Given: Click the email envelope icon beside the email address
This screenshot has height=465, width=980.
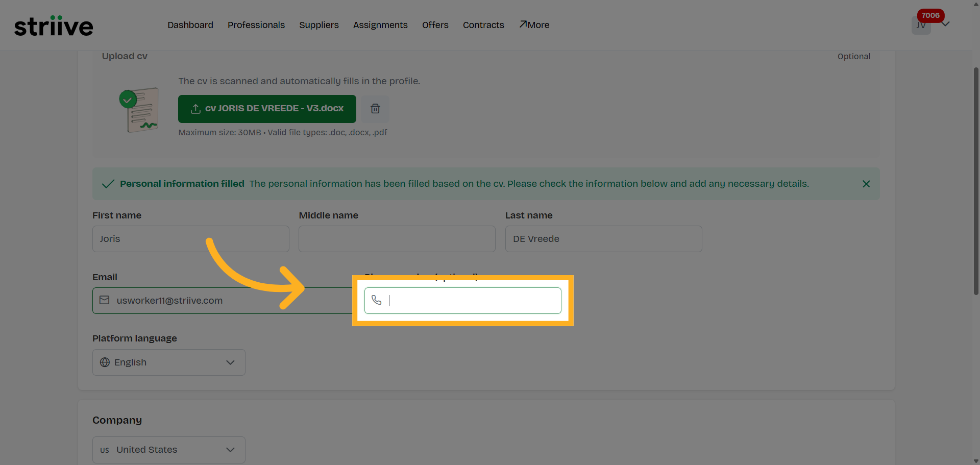Looking at the screenshot, I should [104, 300].
